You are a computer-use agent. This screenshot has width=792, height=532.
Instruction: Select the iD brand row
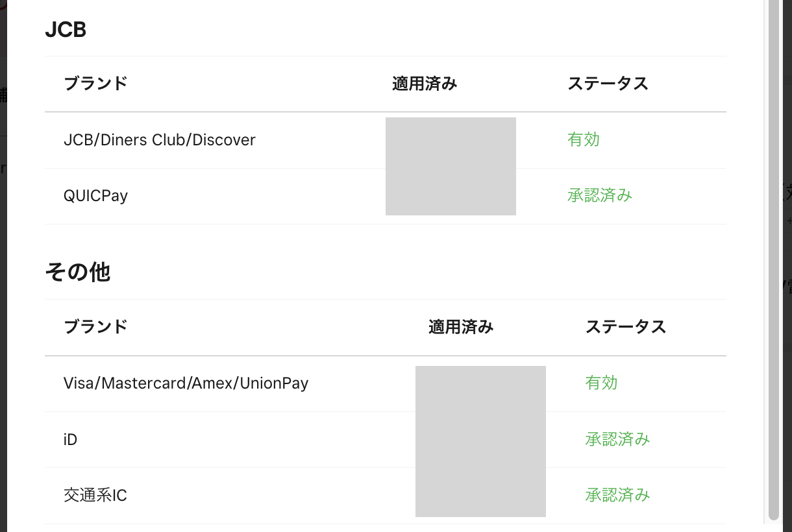pyautogui.click(x=71, y=439)
